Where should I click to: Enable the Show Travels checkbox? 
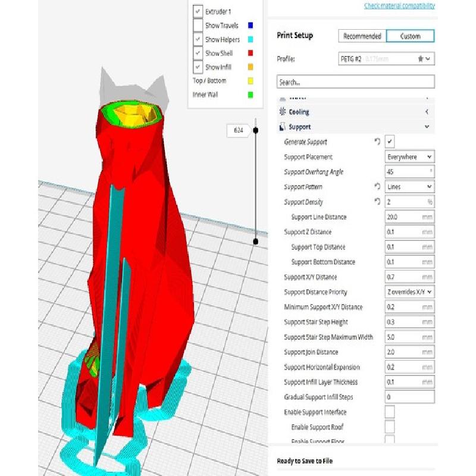click(198, 25)
